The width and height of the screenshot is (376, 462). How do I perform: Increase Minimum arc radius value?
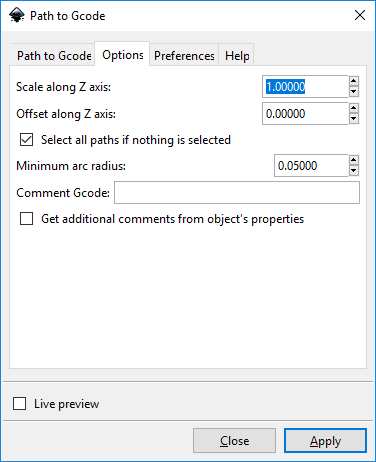click(354, 160)
